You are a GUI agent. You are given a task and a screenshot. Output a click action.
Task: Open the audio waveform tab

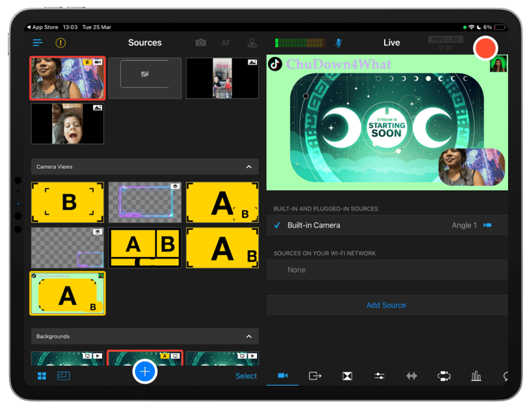(412, 376)
